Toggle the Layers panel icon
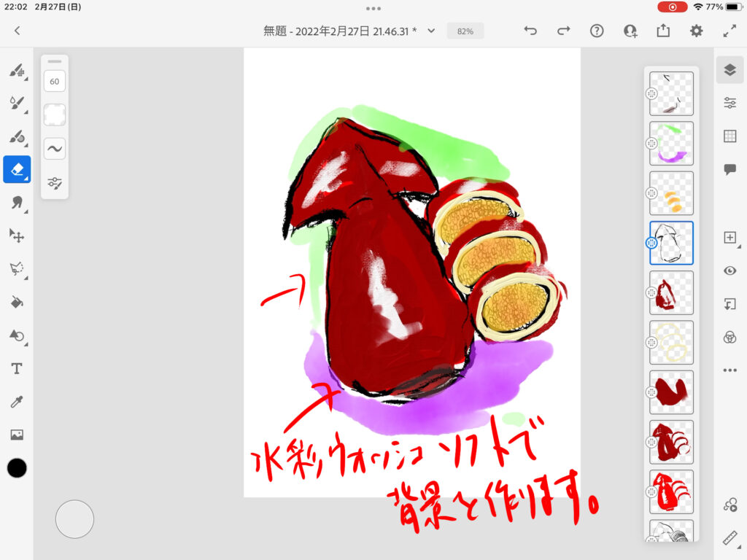This screenshot has height=560, width=747. tap(729, 70)
